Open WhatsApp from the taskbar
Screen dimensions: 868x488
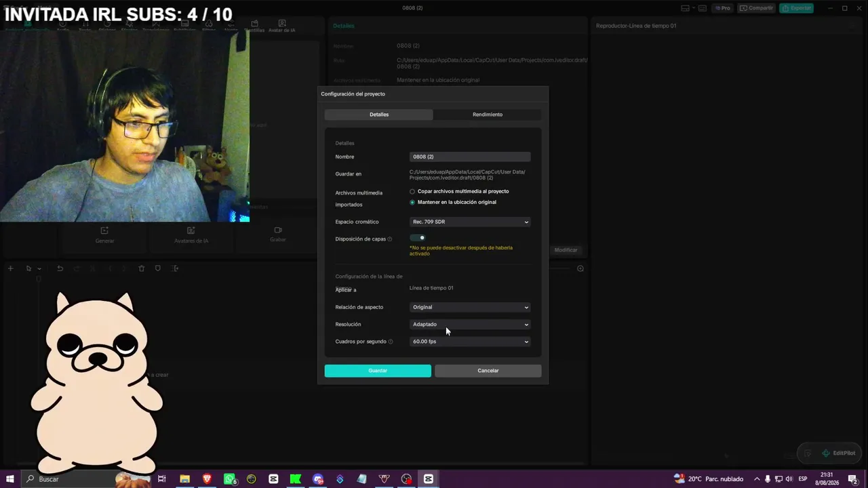pyautogui.click(x=230, y=479)
